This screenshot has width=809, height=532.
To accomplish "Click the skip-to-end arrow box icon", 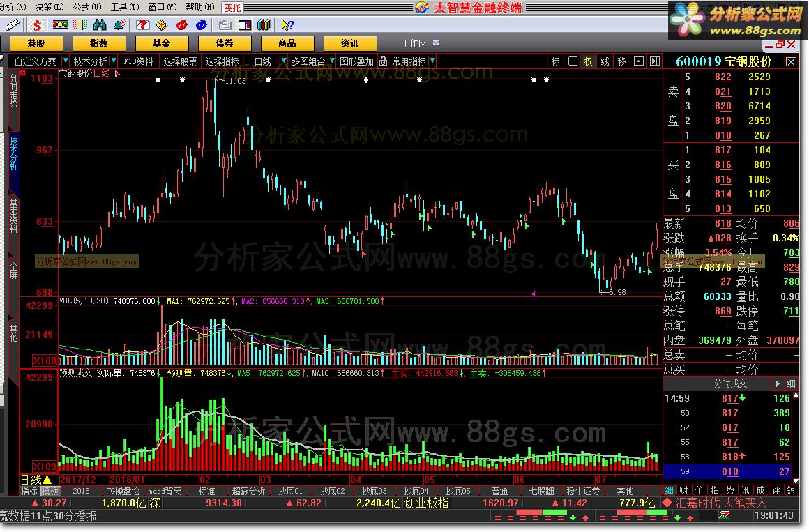I will click(x=655, y=61).
